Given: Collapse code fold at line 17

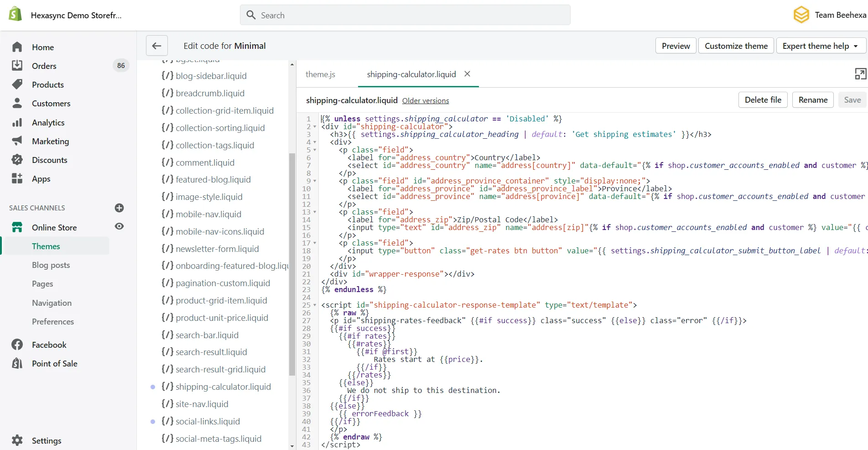Looking at the screenshot, I should pyautogui.click(x=315, y=243).
